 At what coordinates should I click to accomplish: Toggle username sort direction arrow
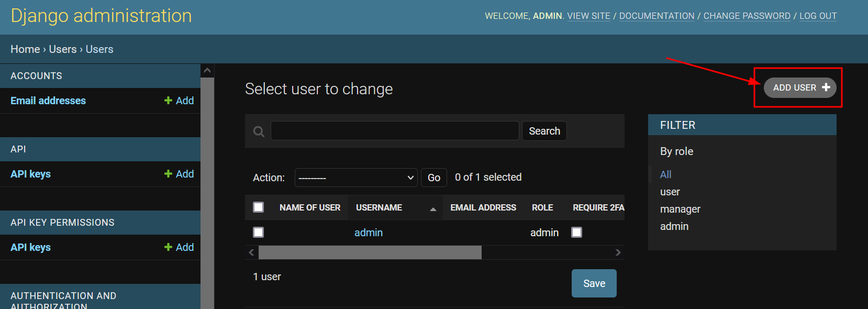click(x=433, y=209)
